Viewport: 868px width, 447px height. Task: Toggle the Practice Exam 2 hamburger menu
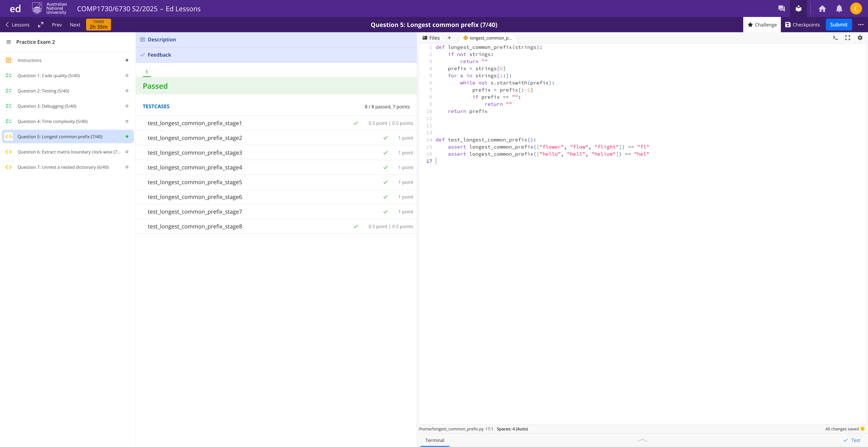[x=9, y=42]
